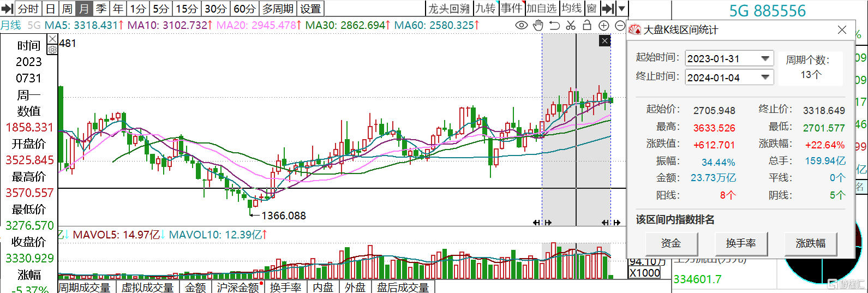Select the scissors cut tool icon
This screenshot has width=868, height=293.
(571, 26)
